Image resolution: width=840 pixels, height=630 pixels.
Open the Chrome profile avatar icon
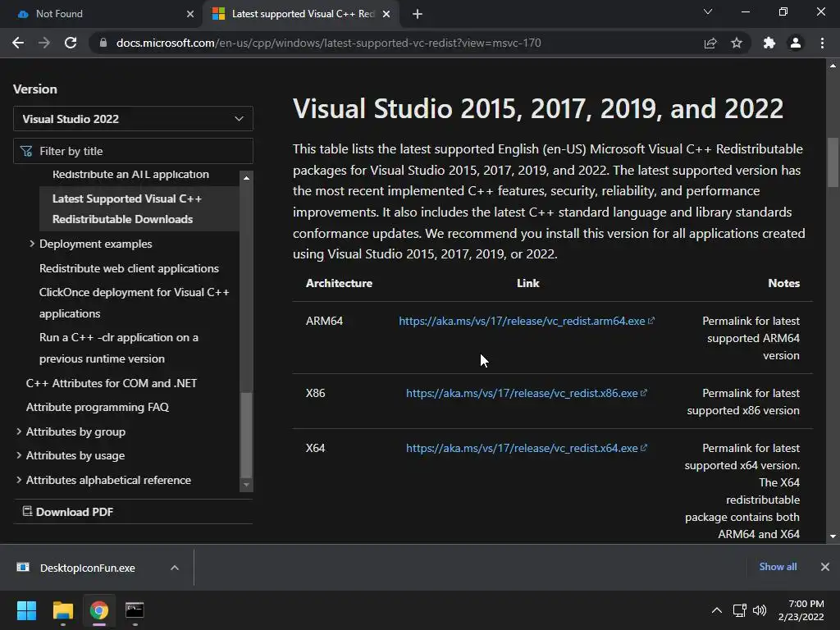tap(795, 43)
